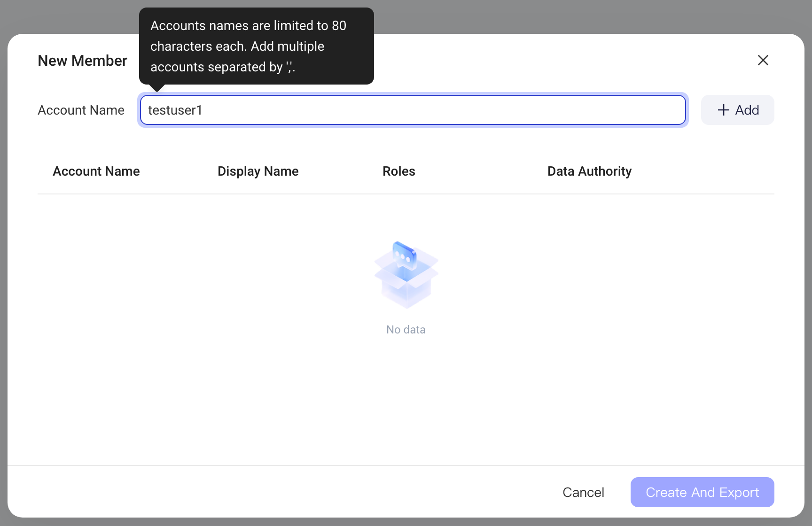Click the tooltip's arrow pointer
The width and height of the screenshot is (812, 526).
[156, 88]
